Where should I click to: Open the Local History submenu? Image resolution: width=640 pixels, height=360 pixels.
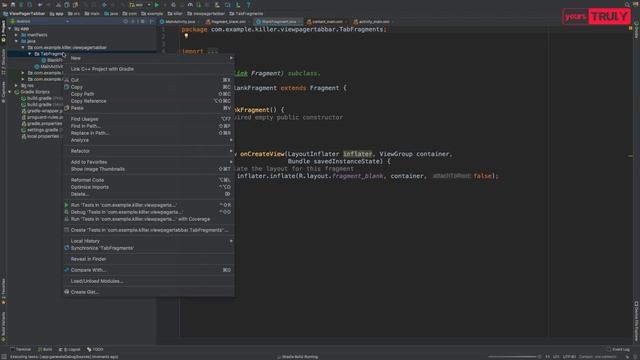149,241
